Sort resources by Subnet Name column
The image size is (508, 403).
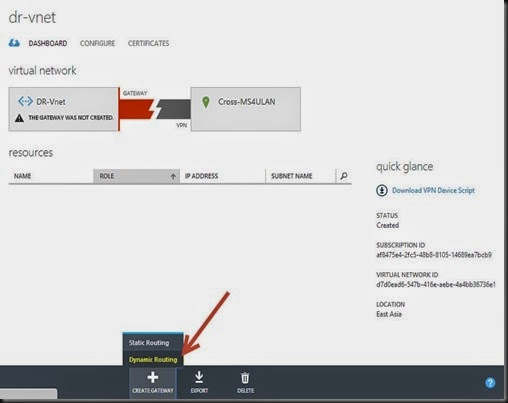pos(300,176)
